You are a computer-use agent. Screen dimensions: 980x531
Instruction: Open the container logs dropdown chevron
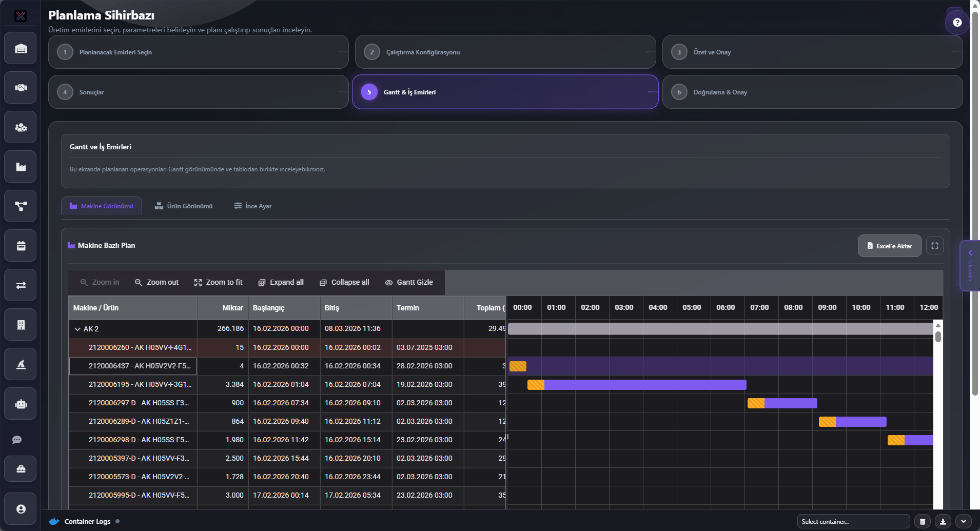[x=962, y=521]
